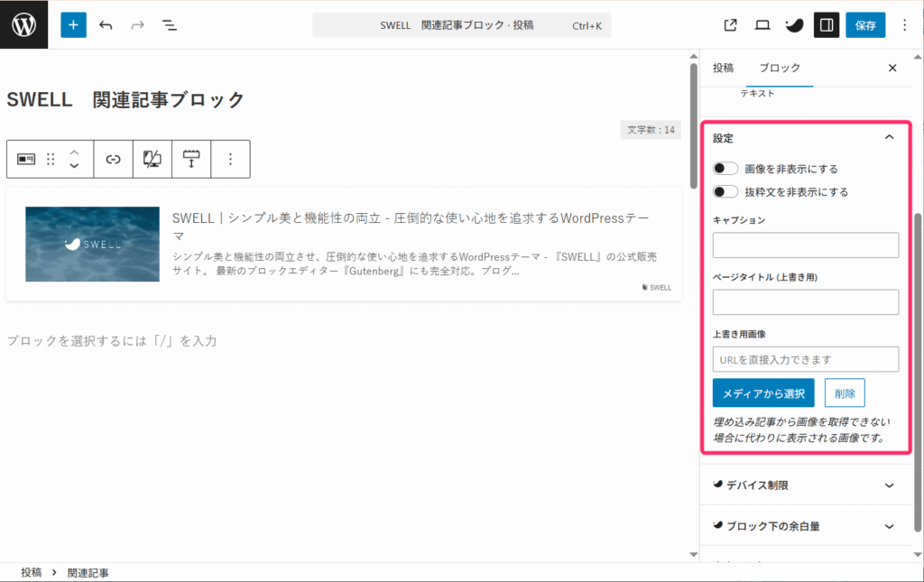
Task: Focus the ページタイトル (上書き用) input field
Action: point(806,302)
